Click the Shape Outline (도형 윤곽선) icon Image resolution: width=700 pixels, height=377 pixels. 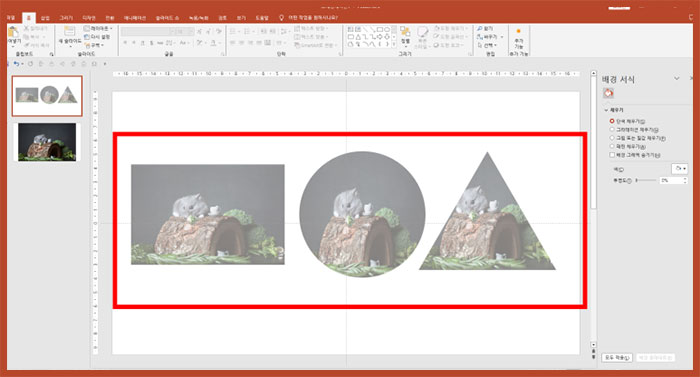pos(437,37)
